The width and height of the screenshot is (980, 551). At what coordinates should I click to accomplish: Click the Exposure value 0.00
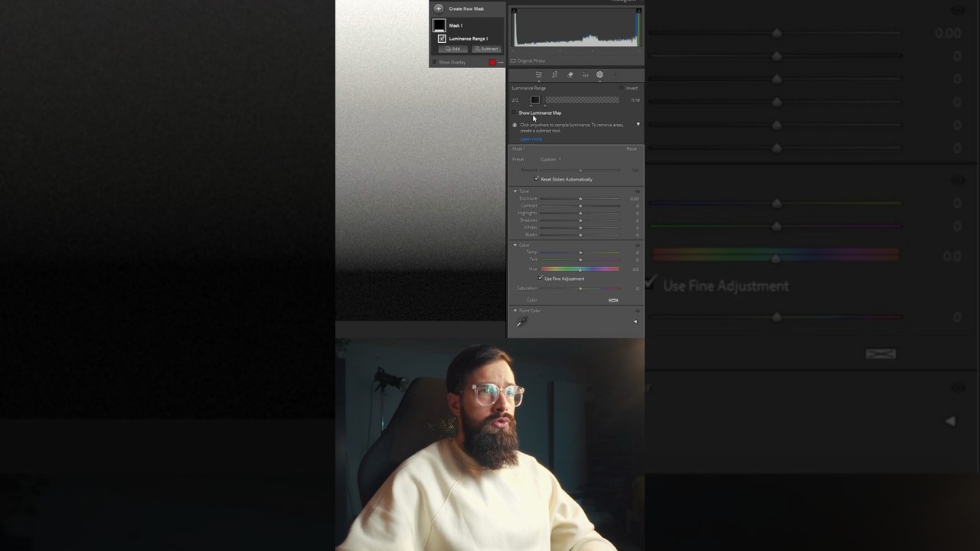(x=634, y=199)
